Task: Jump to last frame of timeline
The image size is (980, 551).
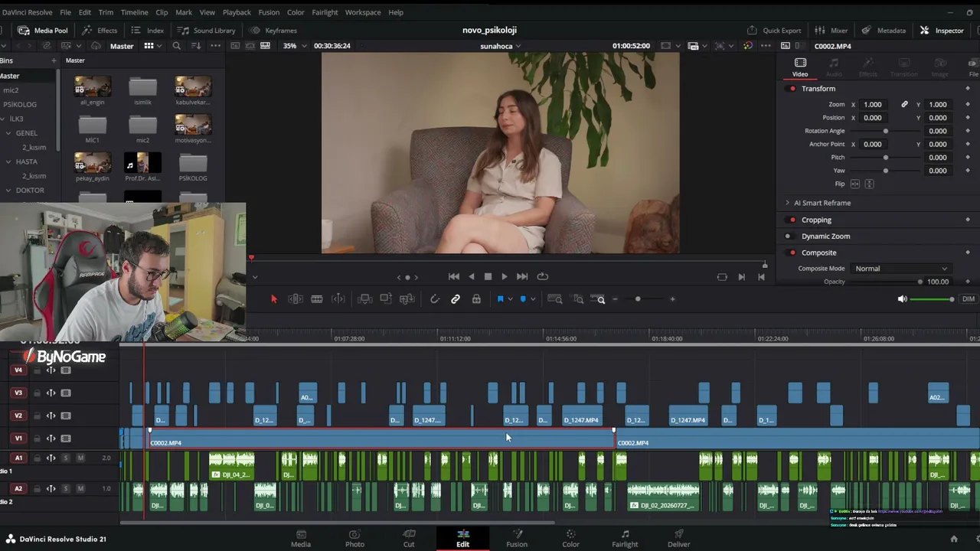Action: [x=522, y=277]
